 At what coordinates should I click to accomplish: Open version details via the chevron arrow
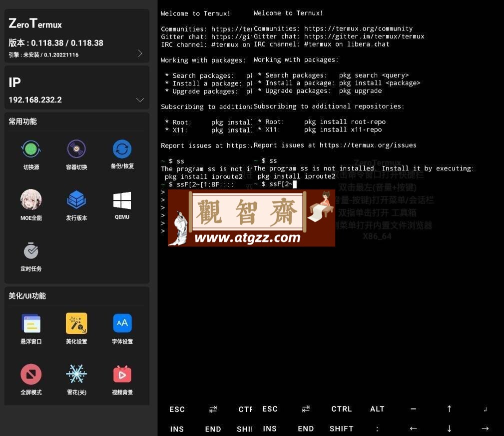pyautogui.click(x=140, y=53)
